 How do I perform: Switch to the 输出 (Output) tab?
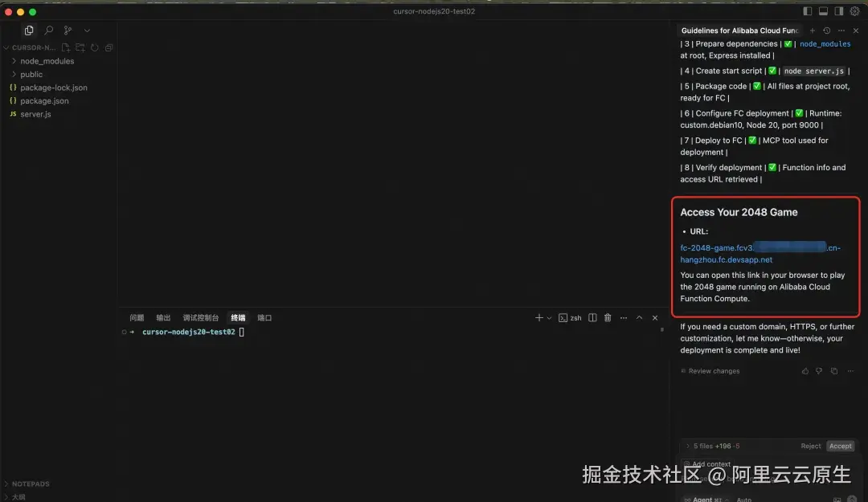[x=163, y=317]
